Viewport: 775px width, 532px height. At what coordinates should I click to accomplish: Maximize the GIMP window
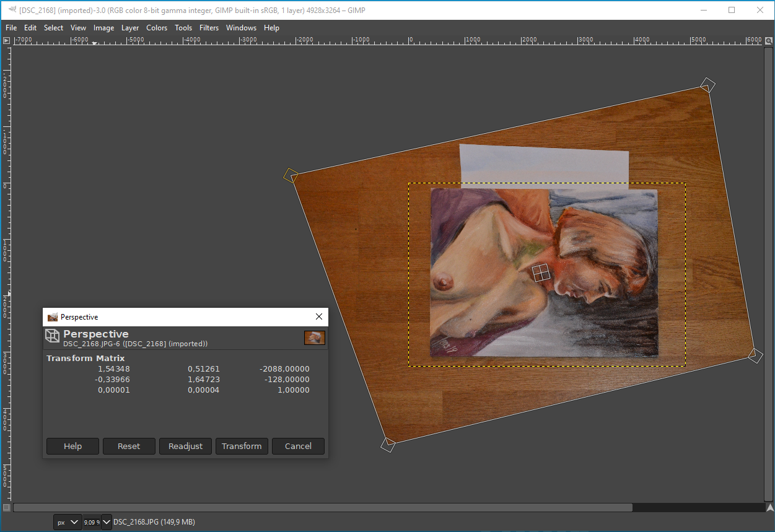(x=732, y=10)
